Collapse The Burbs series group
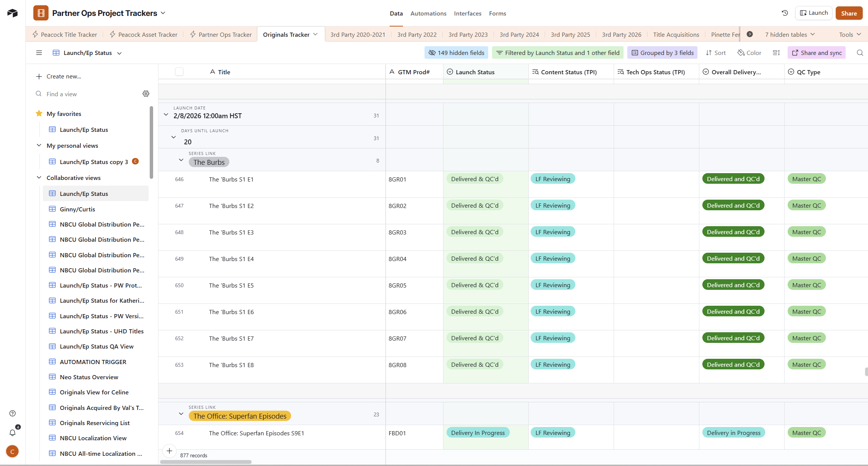The image size is (868, 466). coord(181,160)
